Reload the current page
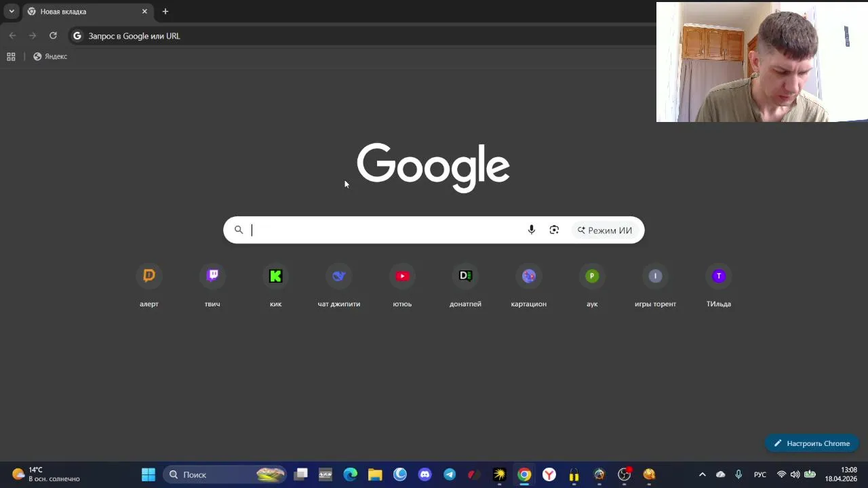 click(53, 36)
